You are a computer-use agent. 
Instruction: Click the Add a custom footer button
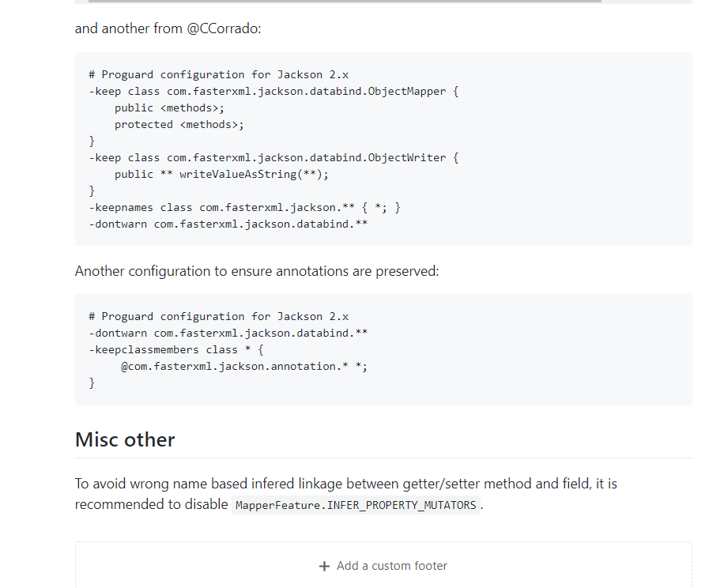(383, 566)
